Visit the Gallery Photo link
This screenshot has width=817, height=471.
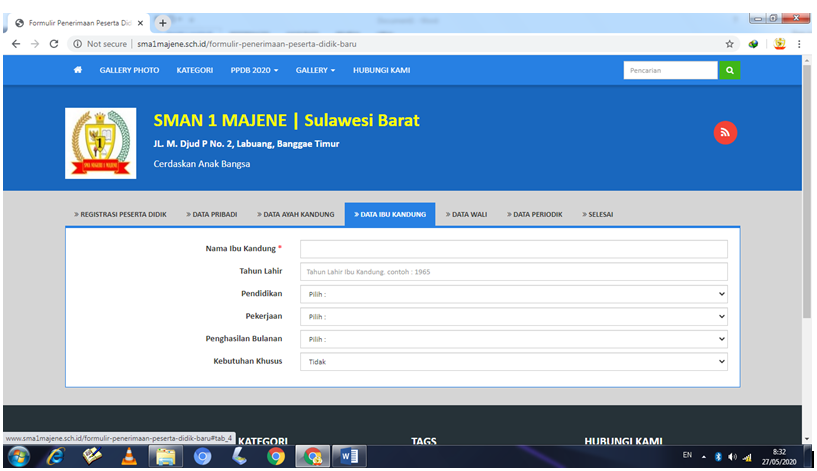tap(129, 70)
